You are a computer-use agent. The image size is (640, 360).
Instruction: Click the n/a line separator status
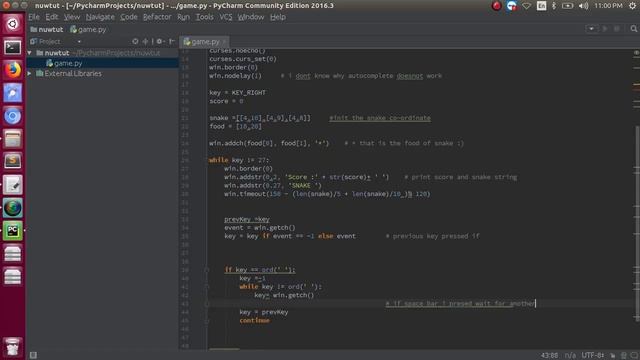click(570, 356)
